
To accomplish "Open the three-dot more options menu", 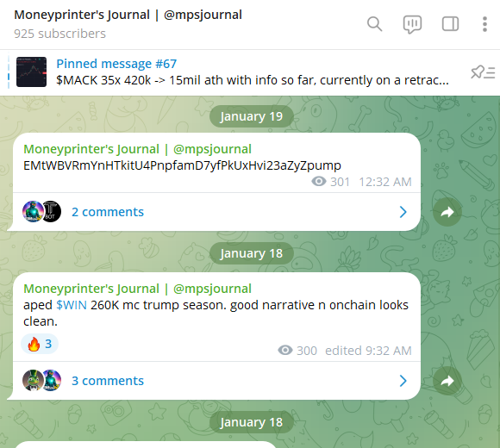I will point(484,24).
